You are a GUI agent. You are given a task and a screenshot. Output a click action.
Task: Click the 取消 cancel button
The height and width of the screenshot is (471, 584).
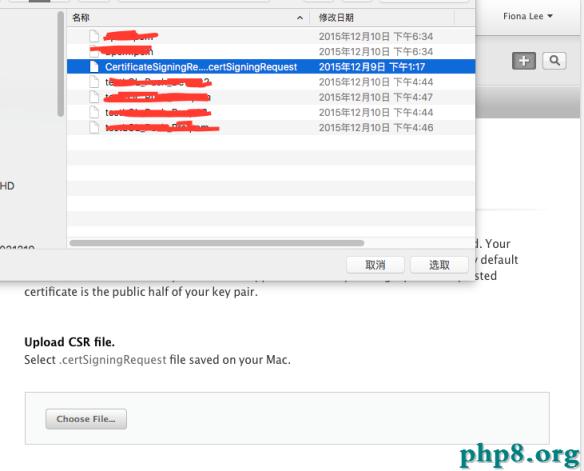pyautogui.click(x=375, y=265)
